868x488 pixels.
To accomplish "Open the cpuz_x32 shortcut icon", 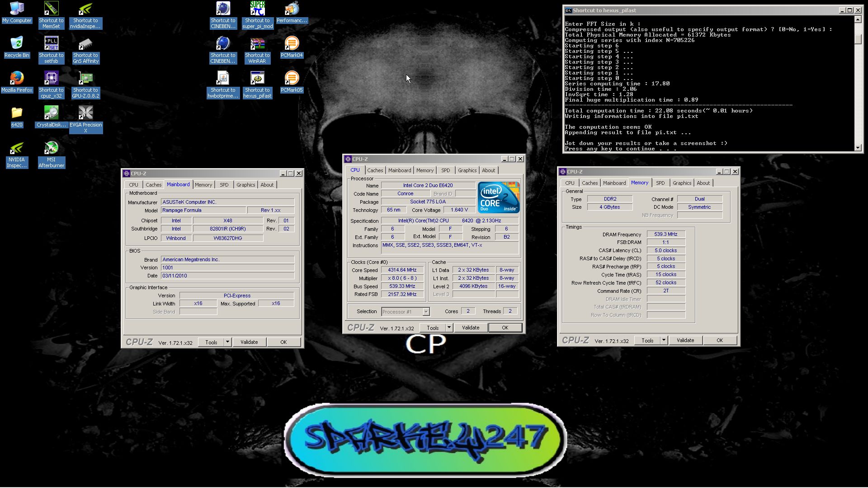I will click(51, 84).
